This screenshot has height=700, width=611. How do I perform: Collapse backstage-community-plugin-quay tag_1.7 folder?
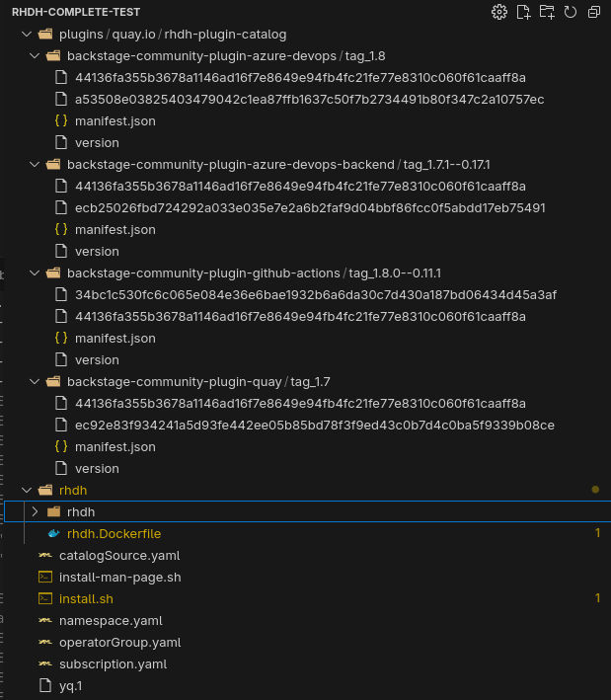pos(36,382)
